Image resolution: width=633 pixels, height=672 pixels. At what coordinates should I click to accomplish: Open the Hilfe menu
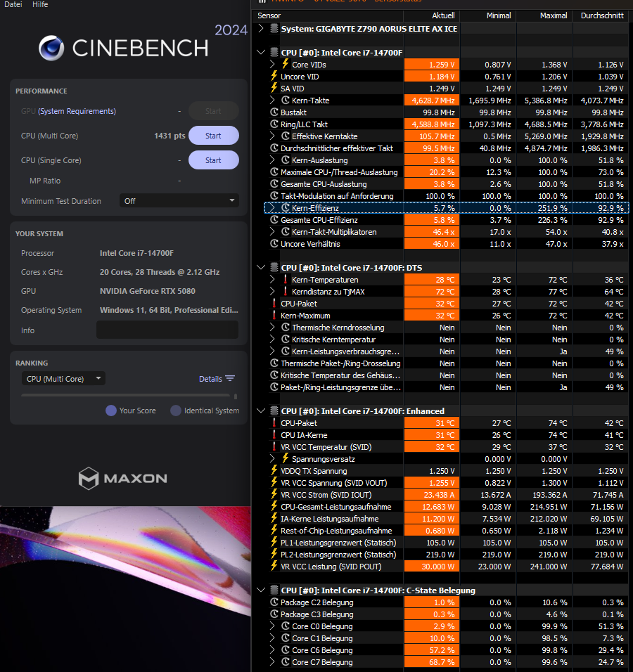tap(40, 4)
